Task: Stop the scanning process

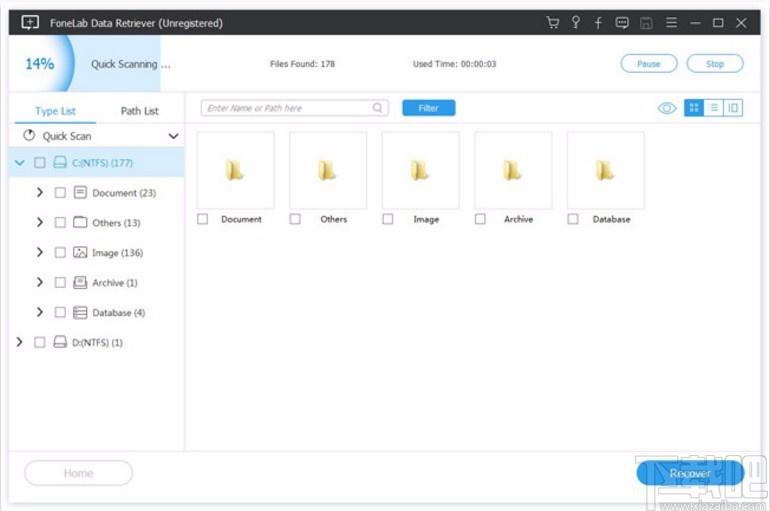Action: click(x=715, y=64)
